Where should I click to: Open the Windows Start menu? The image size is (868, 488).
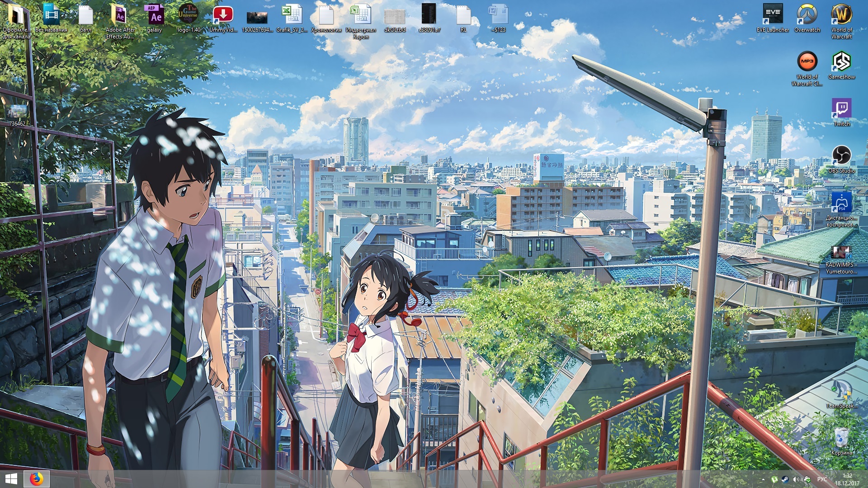click(11, 479)
